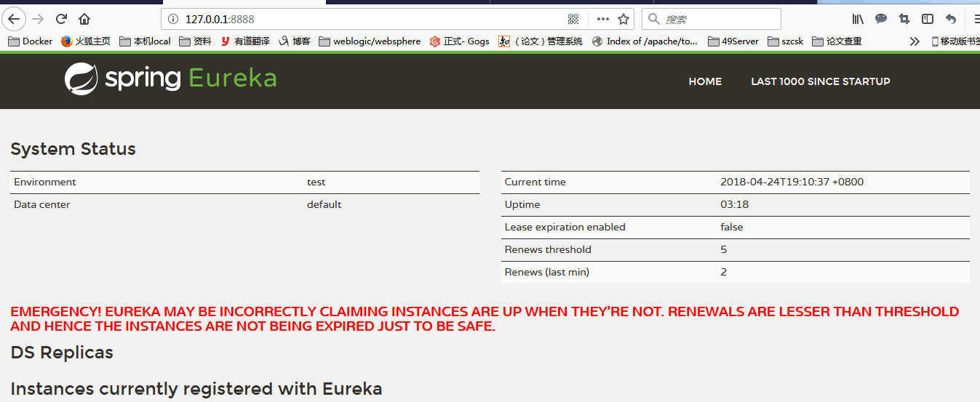
Task: Open the Index of /apache/to... bookmark
Action: pyautogui.click(x=645, y=41)
